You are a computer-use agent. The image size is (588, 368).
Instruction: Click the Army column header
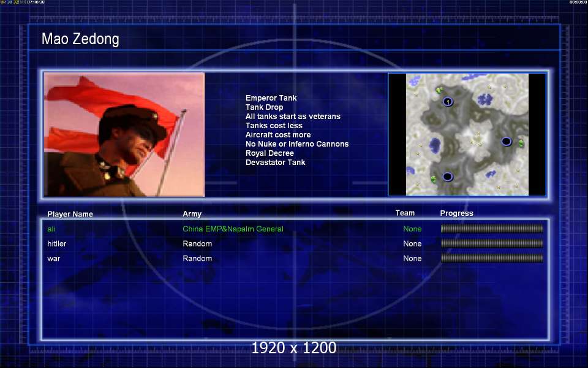(192, 214)
